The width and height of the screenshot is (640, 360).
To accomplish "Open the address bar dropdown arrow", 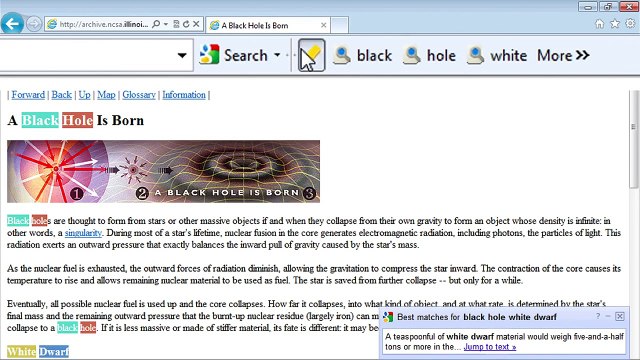I will pos(166,24).
